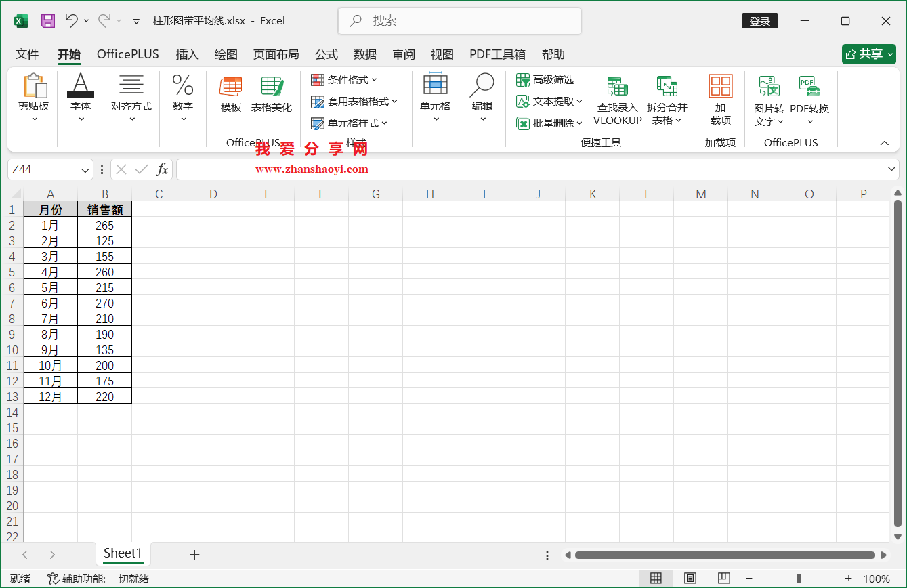Switch to Page Layout view

click(x=690, y=579)
